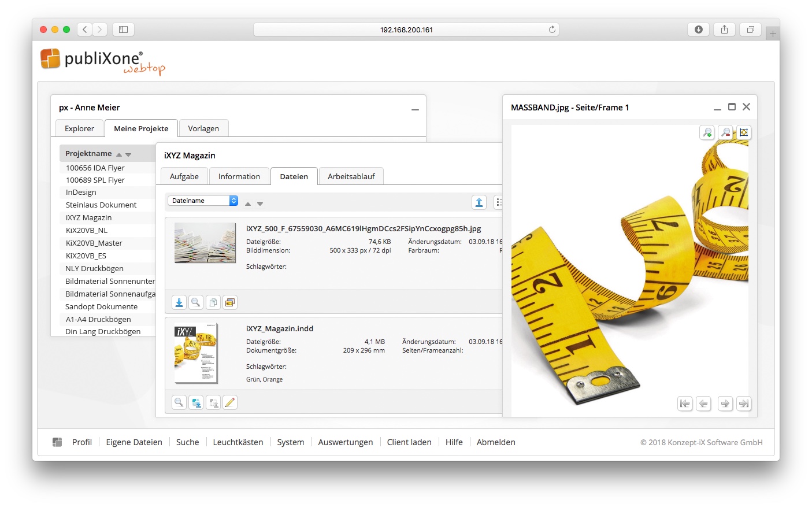Go forward in browser history
812x507 pixels.
tap(100, 29)
